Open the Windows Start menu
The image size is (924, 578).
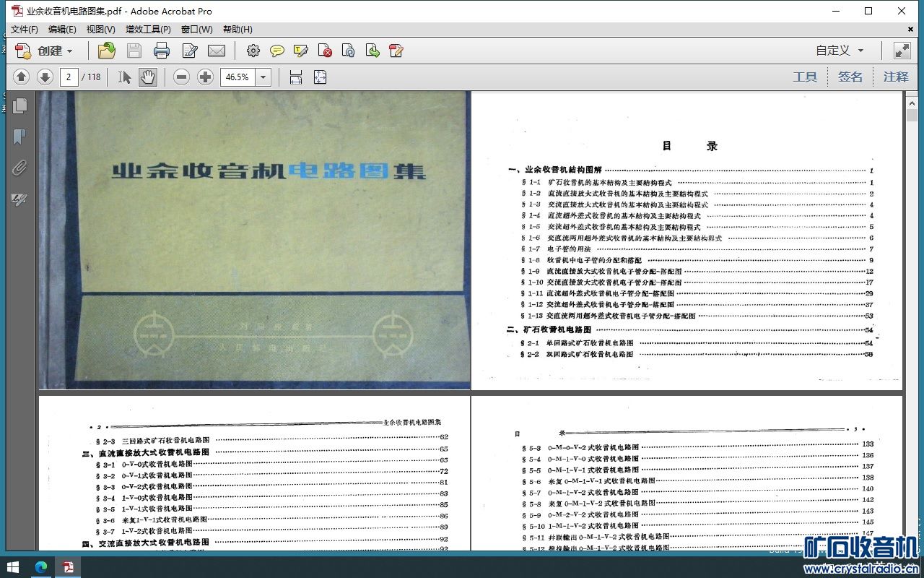tap(13, 566)
